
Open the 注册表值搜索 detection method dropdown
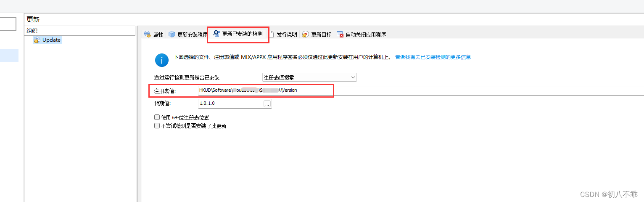[309, 77]
